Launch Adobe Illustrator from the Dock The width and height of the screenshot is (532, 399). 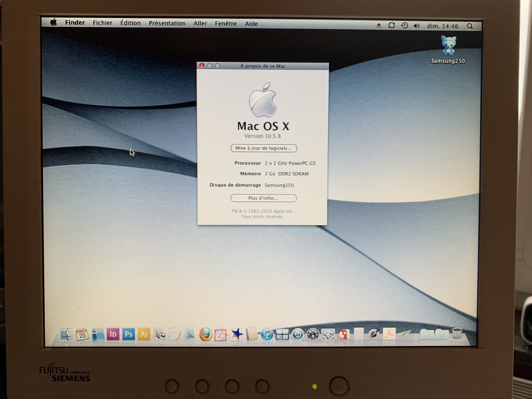click(144, 334)
